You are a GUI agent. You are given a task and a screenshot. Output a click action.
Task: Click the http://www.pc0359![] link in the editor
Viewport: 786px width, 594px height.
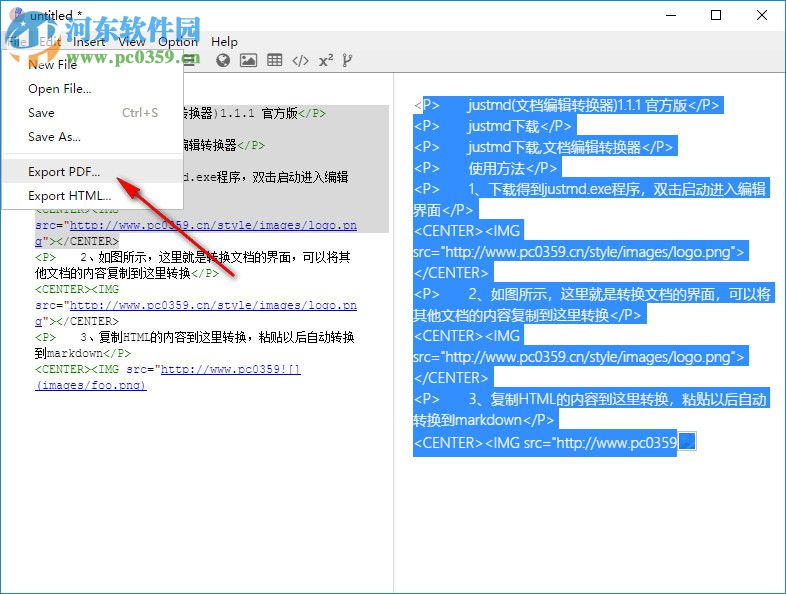click(231, 369)
